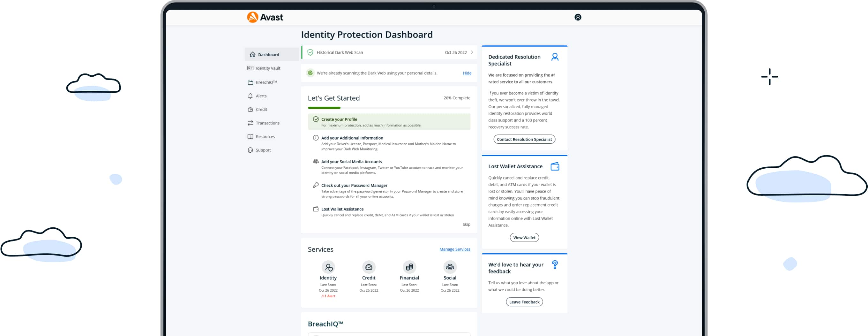
Task: Open the user profile icon top right
Action: click(x=578, y=17)
